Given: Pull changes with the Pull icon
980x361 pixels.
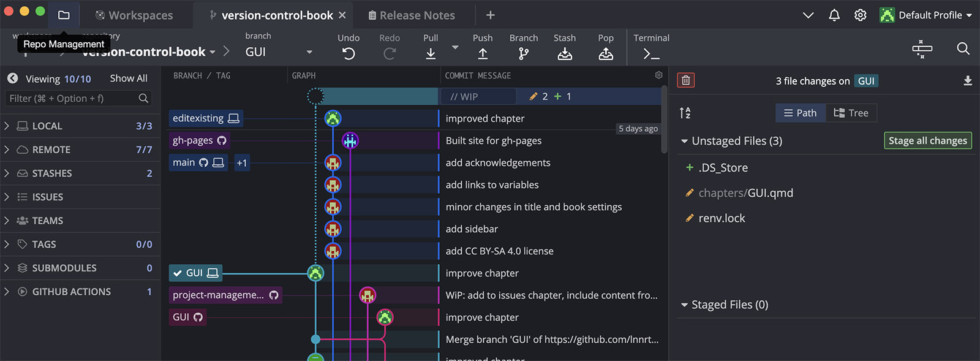Looking at the screenshot, I should tap(431, 54).
